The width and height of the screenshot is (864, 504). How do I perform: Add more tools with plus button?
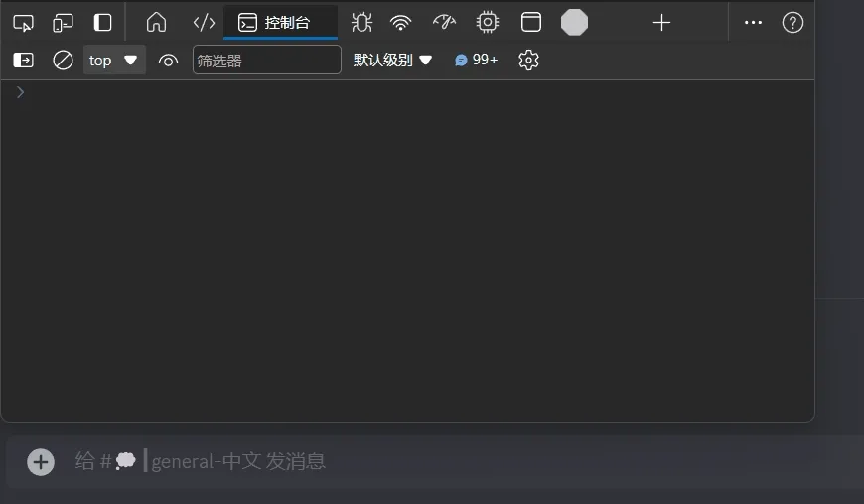pos(661,22)
